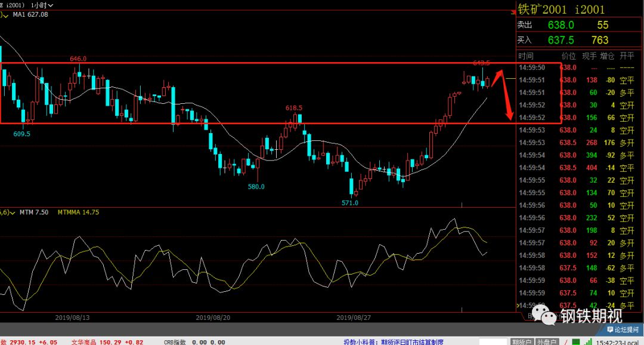
Task: Select the tick row with volume 66
Action: (577, 281)
